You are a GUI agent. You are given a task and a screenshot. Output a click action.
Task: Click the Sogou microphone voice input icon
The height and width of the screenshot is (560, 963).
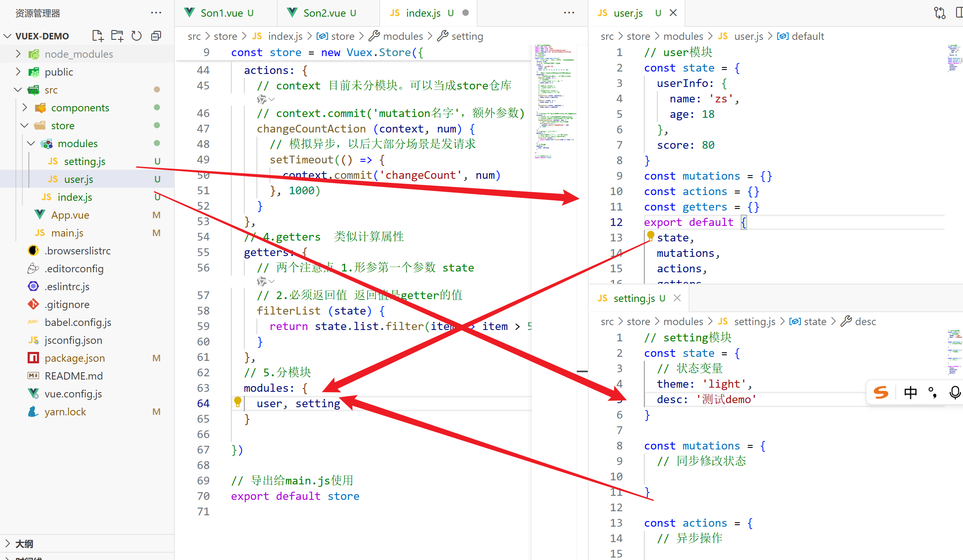pyautogui.click(x=954, y=392)
